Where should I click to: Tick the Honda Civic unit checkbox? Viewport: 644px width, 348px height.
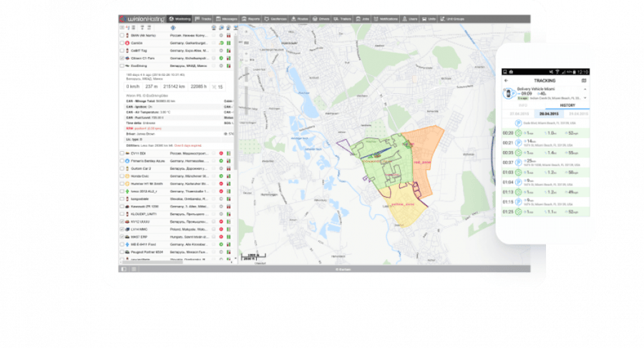coord(122,176)
